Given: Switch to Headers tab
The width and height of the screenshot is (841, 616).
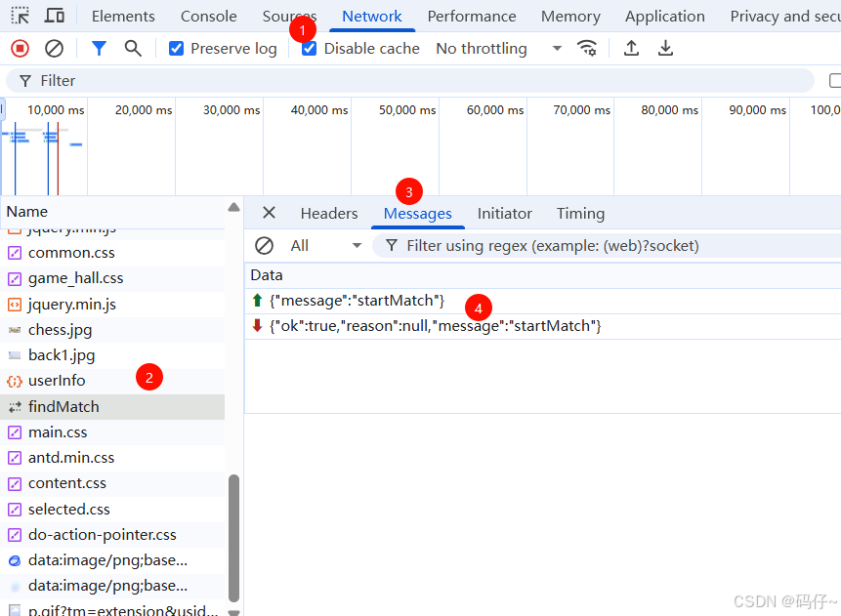Looking at the screenshot, I should (329, 214).
